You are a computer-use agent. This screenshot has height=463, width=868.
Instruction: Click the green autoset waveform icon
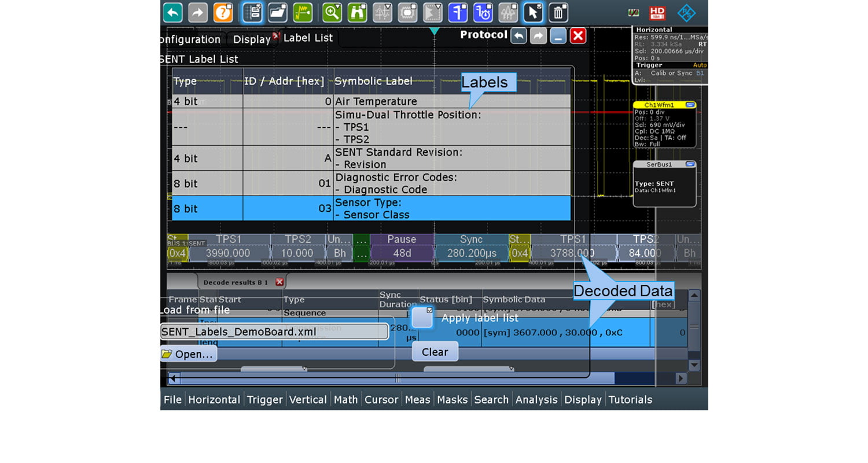click(302, 12)
